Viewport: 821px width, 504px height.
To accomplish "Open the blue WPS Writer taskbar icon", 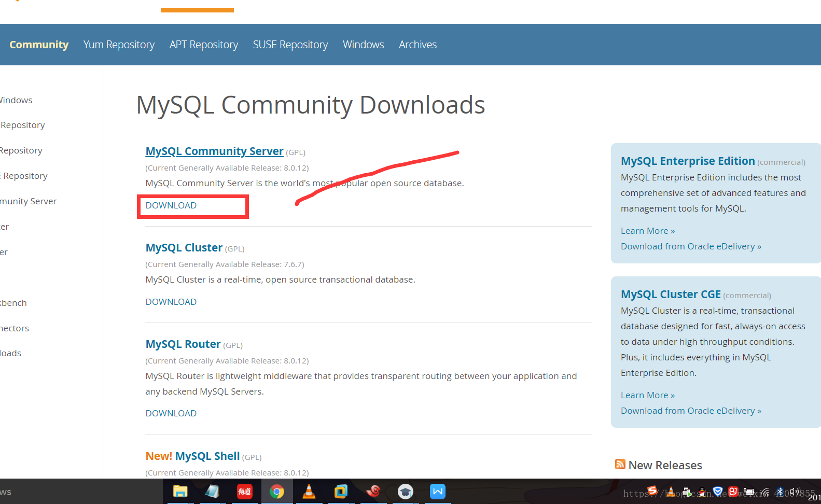I will (438, 491).
